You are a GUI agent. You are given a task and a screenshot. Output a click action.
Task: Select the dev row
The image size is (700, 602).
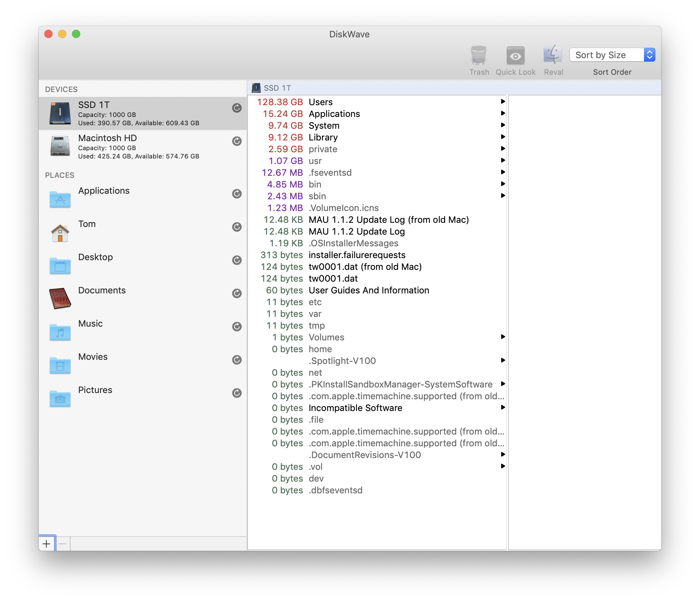tap(377, 478)
